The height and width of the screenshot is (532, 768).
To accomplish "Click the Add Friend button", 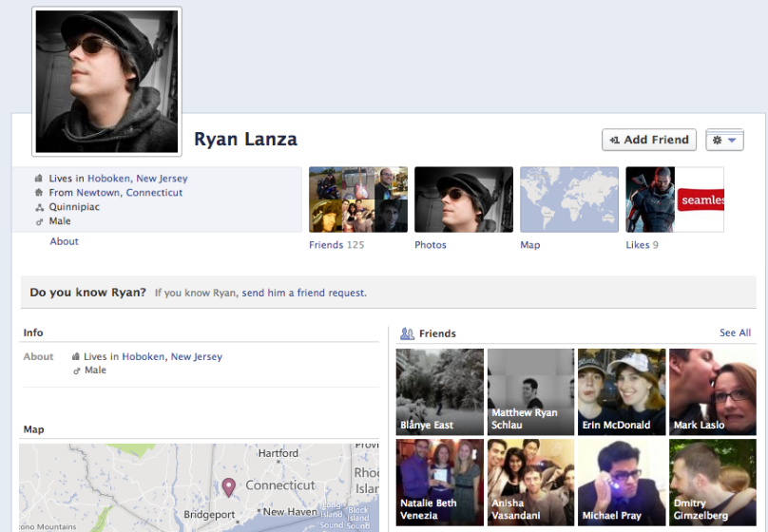I will pyautogui.click(x=649, y=140).
